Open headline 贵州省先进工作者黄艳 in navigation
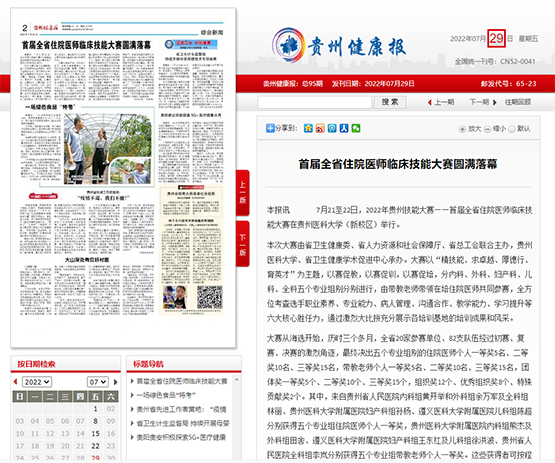The image size is (555, 463). click(182, 409)
